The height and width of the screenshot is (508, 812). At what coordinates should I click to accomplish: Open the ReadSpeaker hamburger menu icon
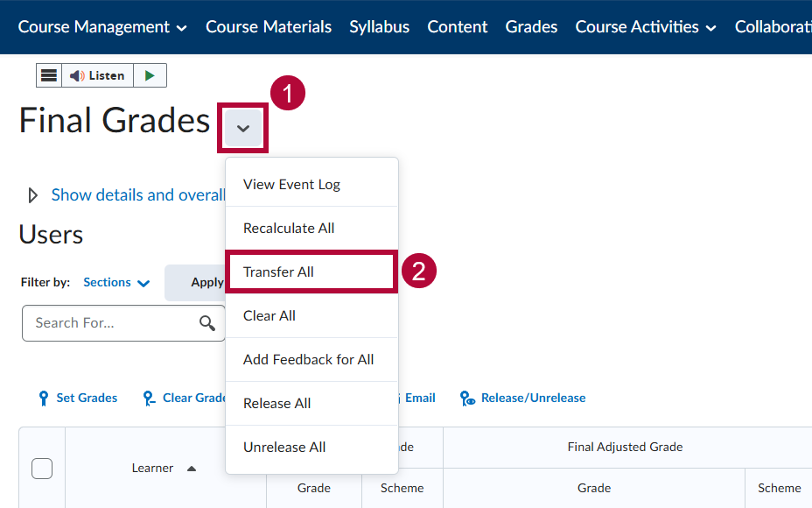tap(49, 75)
